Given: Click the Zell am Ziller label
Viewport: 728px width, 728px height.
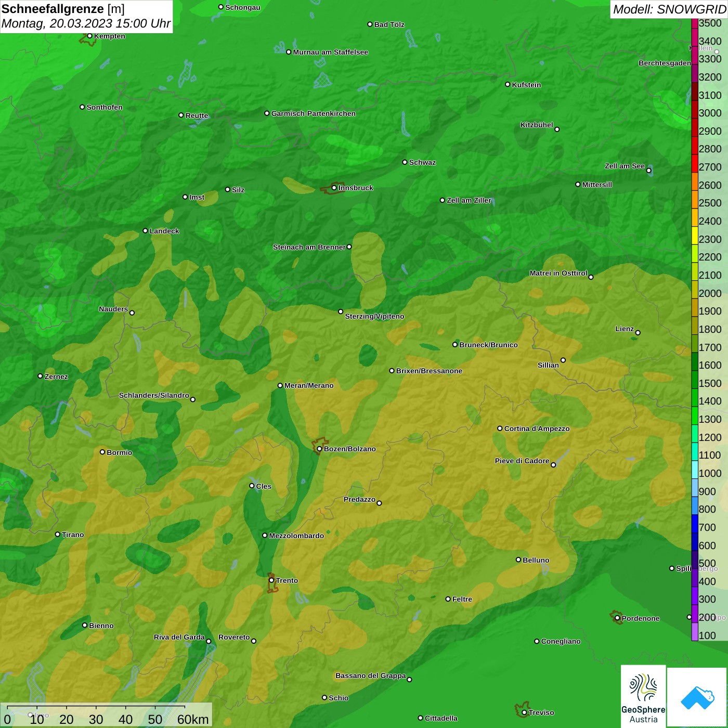Looking at the screenshot, I should (469, 200).
